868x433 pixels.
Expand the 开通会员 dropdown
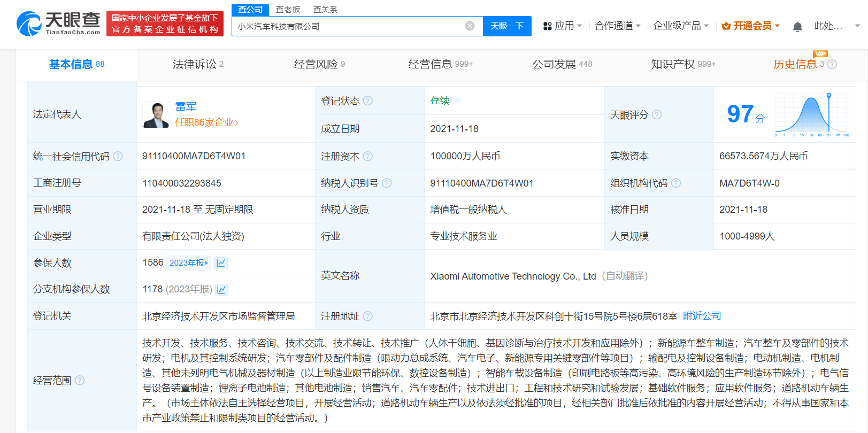point(777,26)
